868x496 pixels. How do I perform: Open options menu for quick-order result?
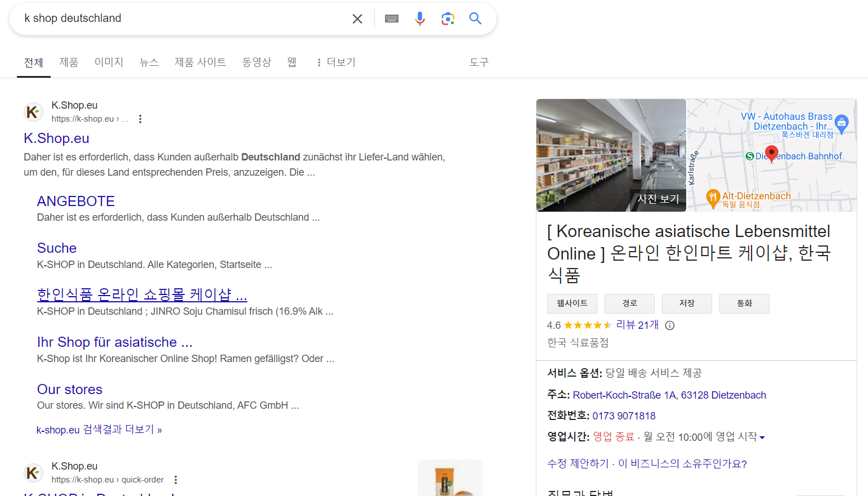point(176,480)
